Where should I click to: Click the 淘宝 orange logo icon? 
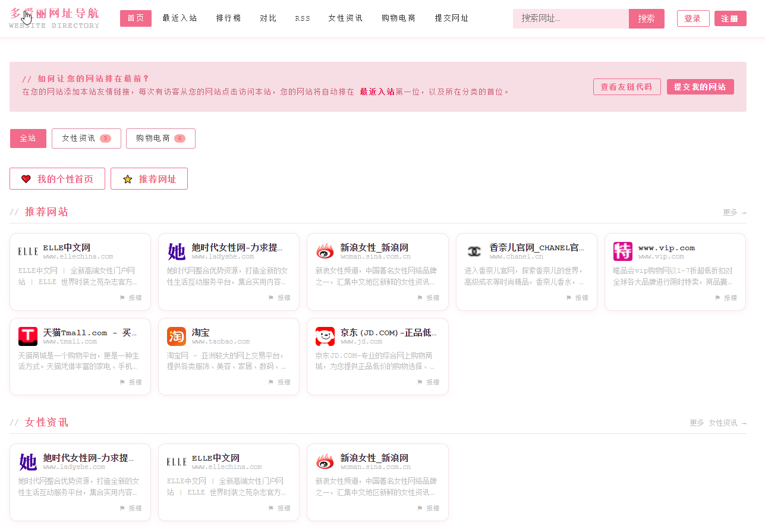click(177, 336)
